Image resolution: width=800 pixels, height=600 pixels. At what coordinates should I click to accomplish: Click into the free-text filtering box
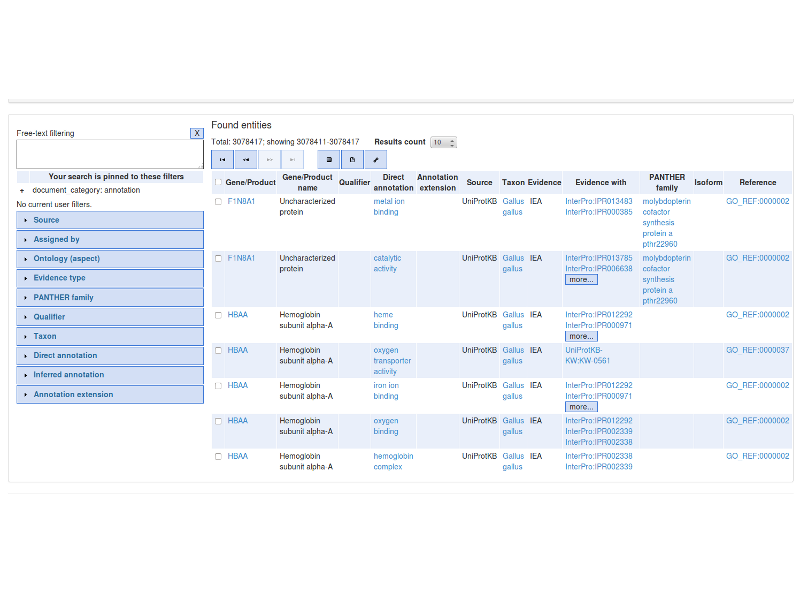click(109, 153)
